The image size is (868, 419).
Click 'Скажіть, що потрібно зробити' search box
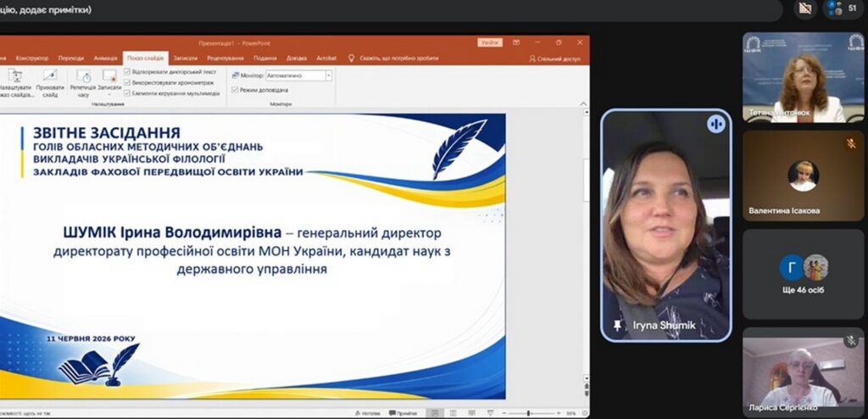pos(398,59)
